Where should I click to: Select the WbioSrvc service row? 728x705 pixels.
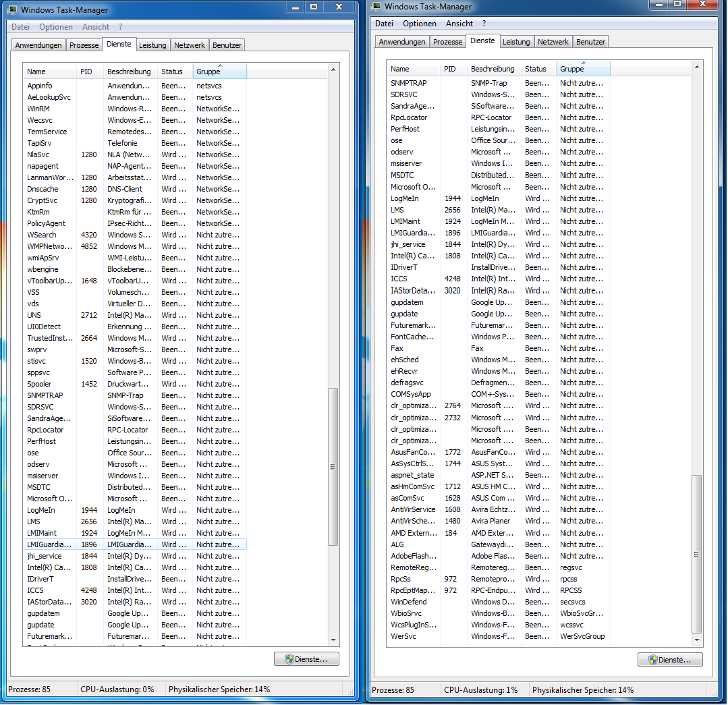[x=499, y=613]
